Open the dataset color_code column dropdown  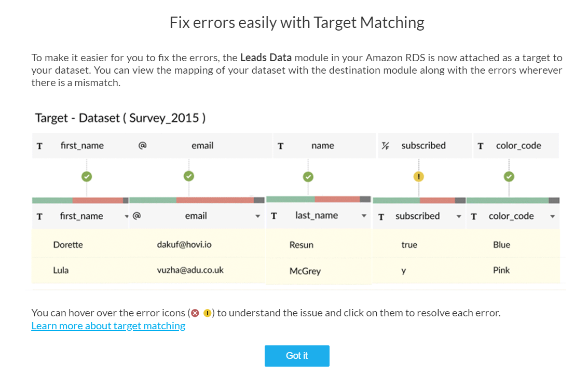[x=552, y=217]
